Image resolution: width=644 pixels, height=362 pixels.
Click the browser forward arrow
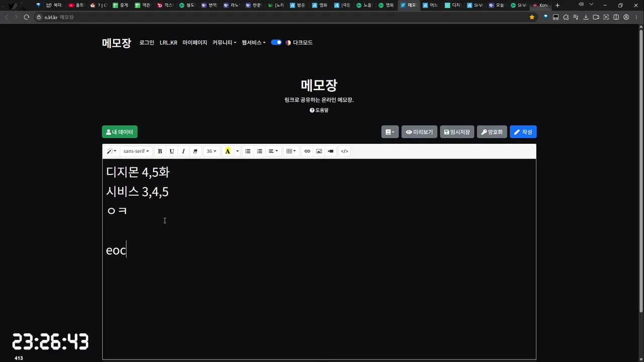[16, 17]
